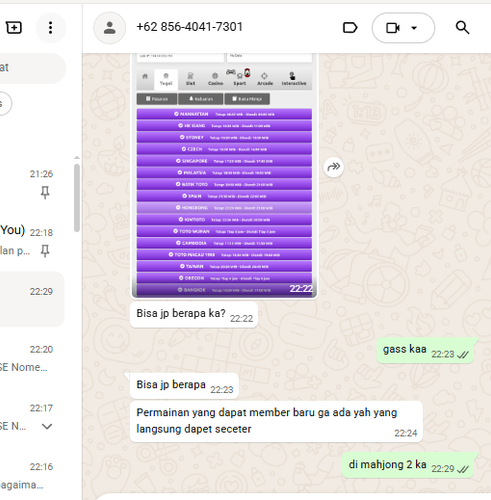491x500 pixels.
Task: Select the message 'Bisa jp berapa' at 22:23
Action: (184, 386)
